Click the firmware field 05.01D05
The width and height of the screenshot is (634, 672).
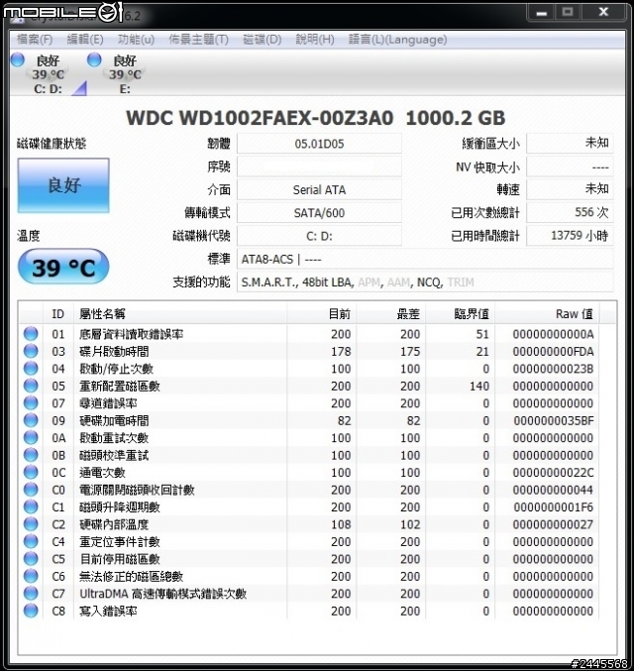click(319, 144)
